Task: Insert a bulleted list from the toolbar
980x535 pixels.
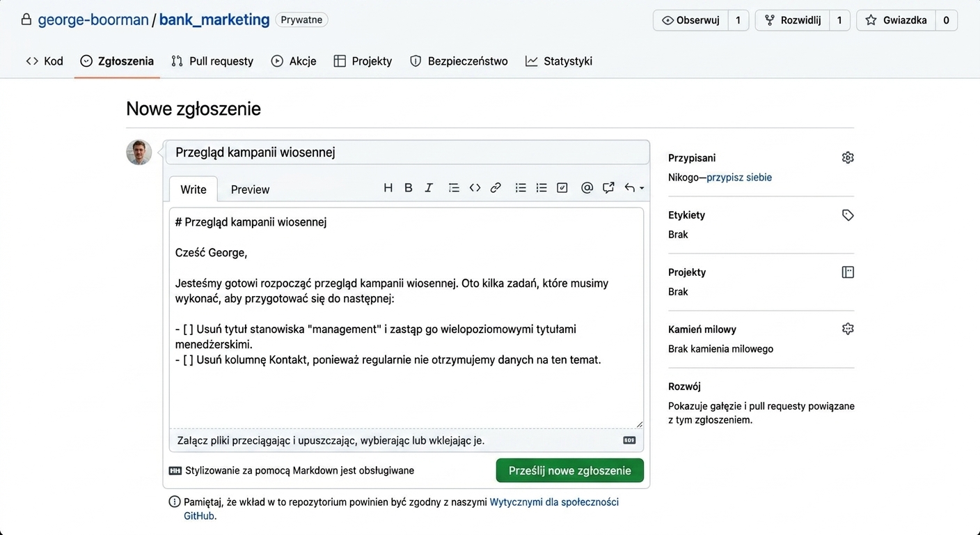Action: pyautogui.click(x=521, y=188)
